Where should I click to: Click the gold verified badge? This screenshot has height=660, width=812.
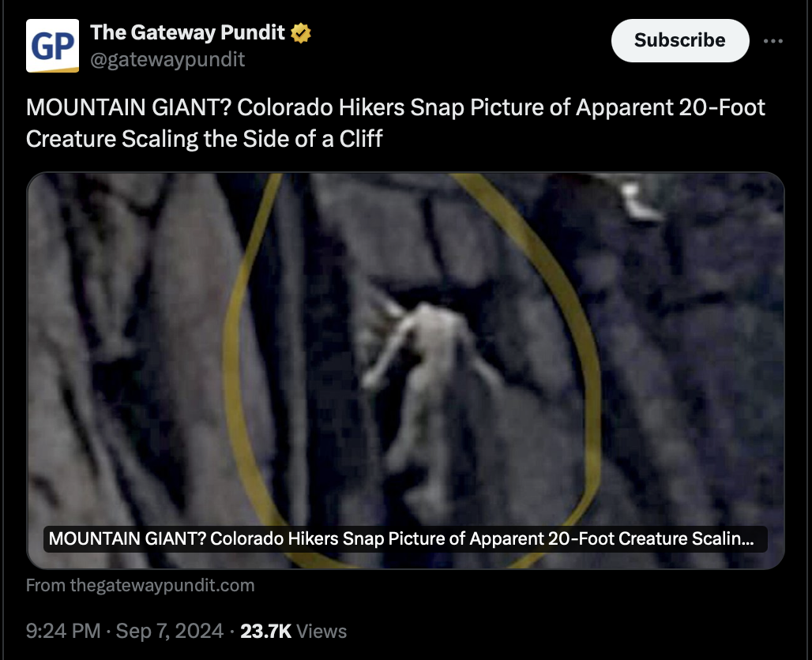click(300, 33)
